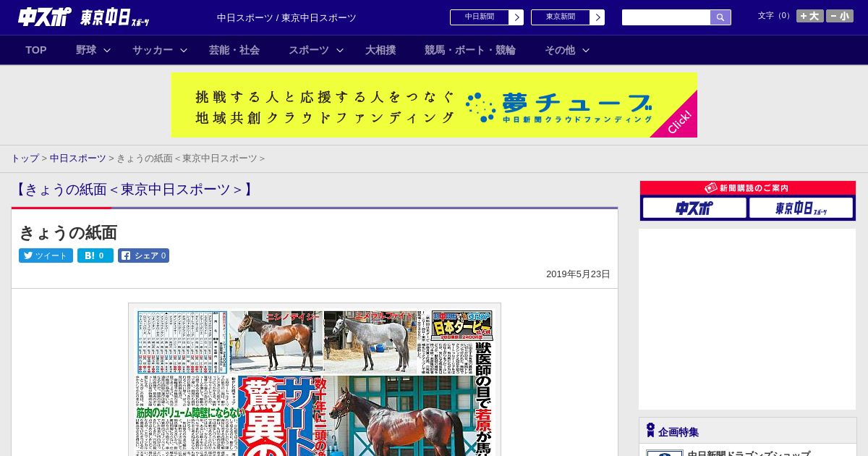Open the スポーツ menu item
868x456 pixels.
point(309,50)
